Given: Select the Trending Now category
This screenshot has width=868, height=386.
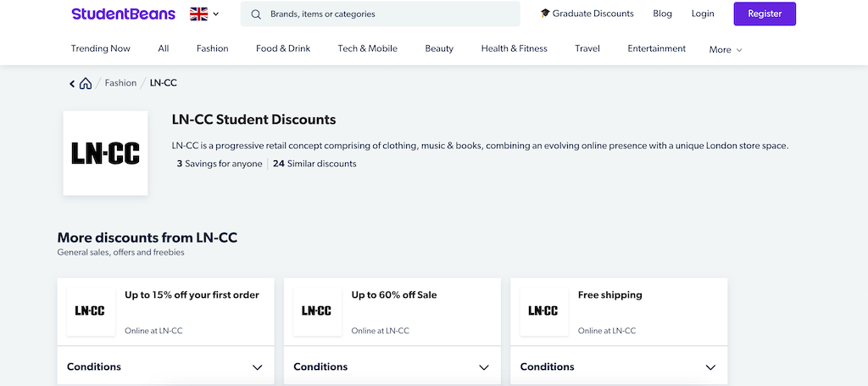Looking at the screenshot, I should [x=101, y=48].
